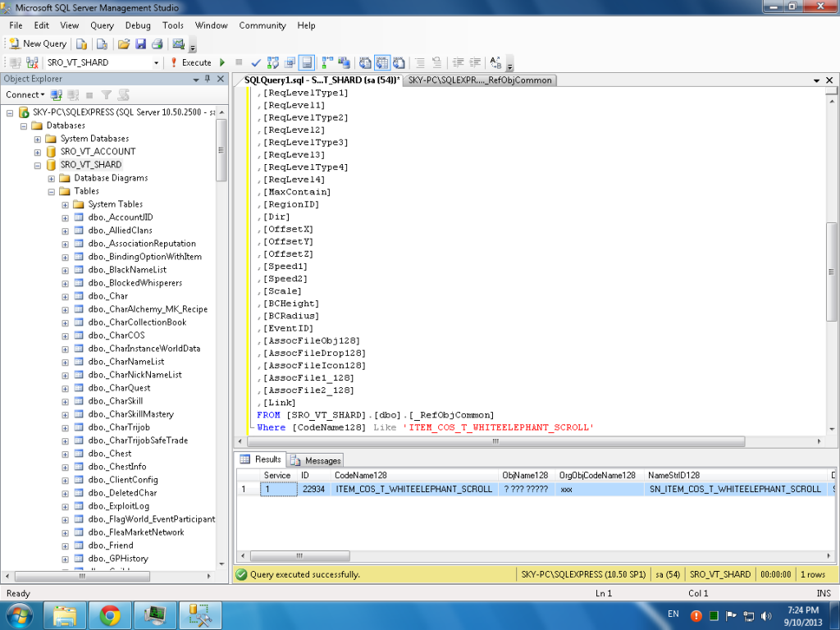Viewport: 840px width, 630px height.
Task: Switch to the Messages tab
Action: [x=316, y=460]
